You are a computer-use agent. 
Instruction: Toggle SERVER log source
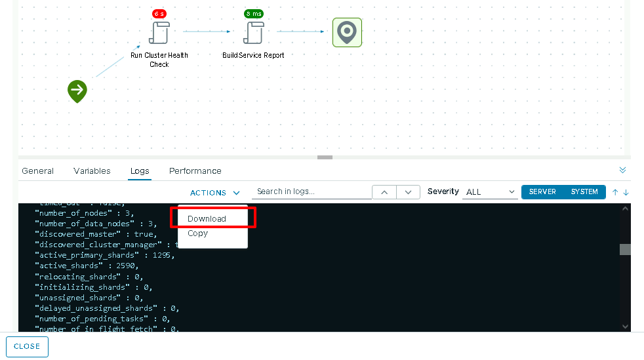[x=542, y=192]
